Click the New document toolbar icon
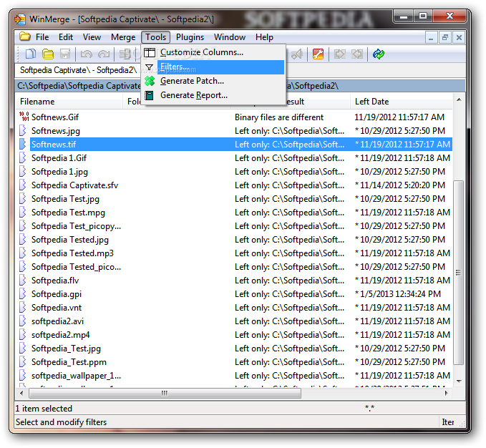The image size is (486, 448). (30, 54)
